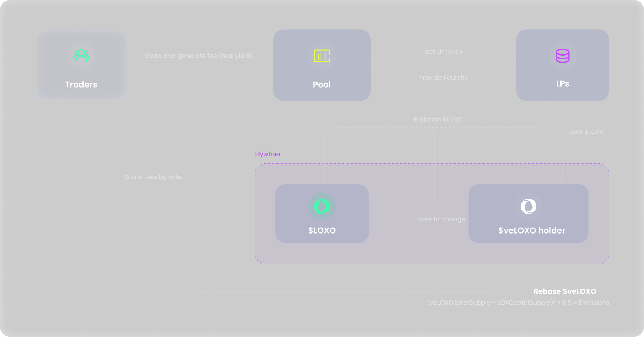Click the 'Lock $LOXO' label
The height and width of the screenshot is (337, 644).
click(587, 132)
